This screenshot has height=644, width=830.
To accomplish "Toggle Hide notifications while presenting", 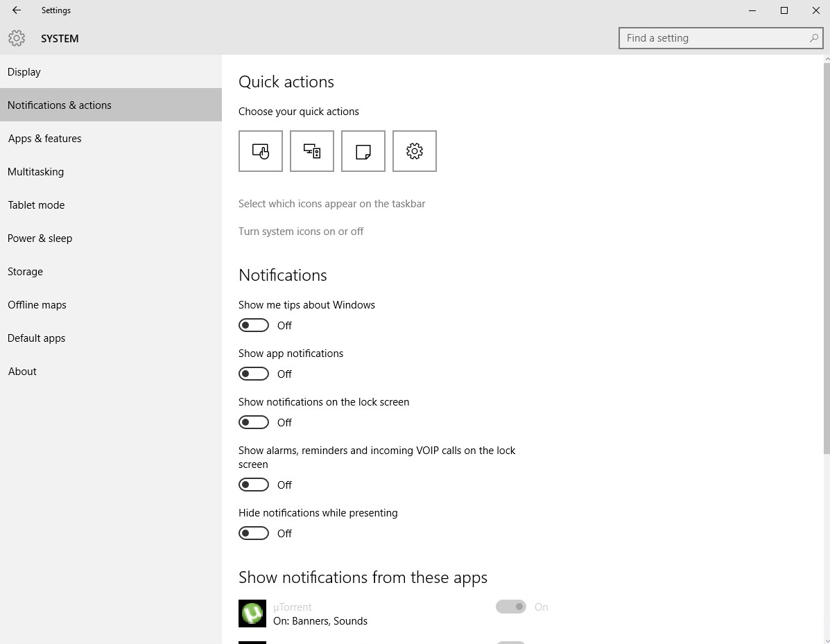I will pyautogui.click(x=254, y=533).
